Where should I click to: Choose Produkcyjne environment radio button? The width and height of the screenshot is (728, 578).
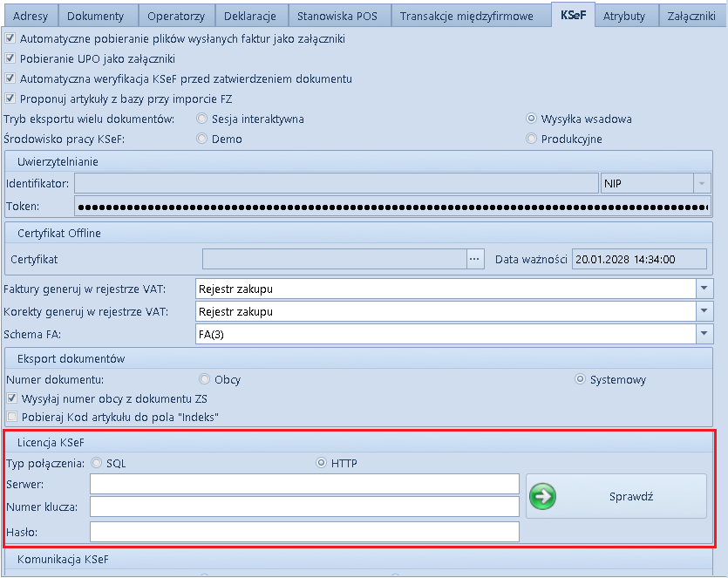pos(531,139)
